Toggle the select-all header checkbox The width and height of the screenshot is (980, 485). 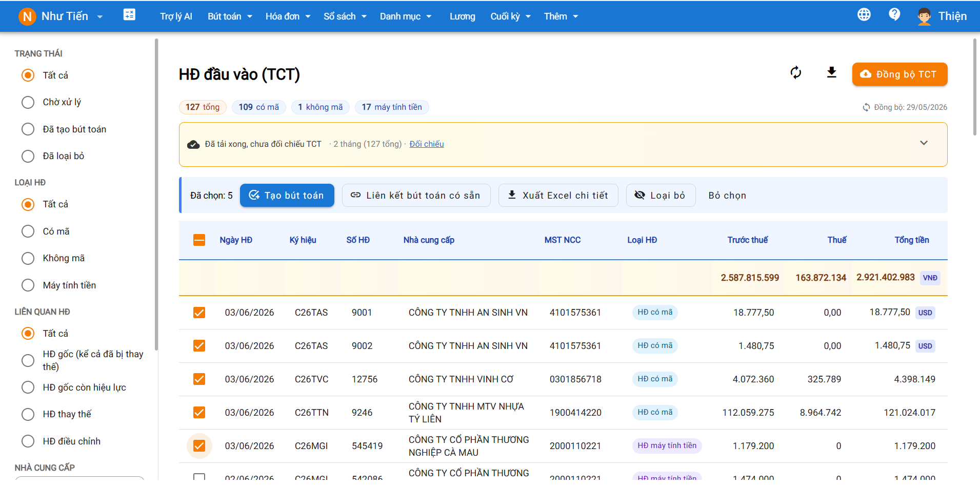click(199, 240)
